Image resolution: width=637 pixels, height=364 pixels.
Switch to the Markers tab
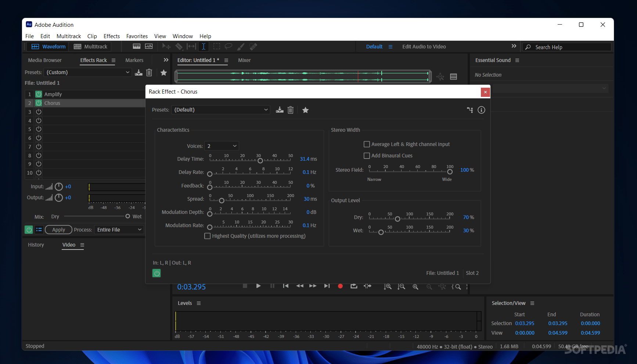(x=134, y=60)
